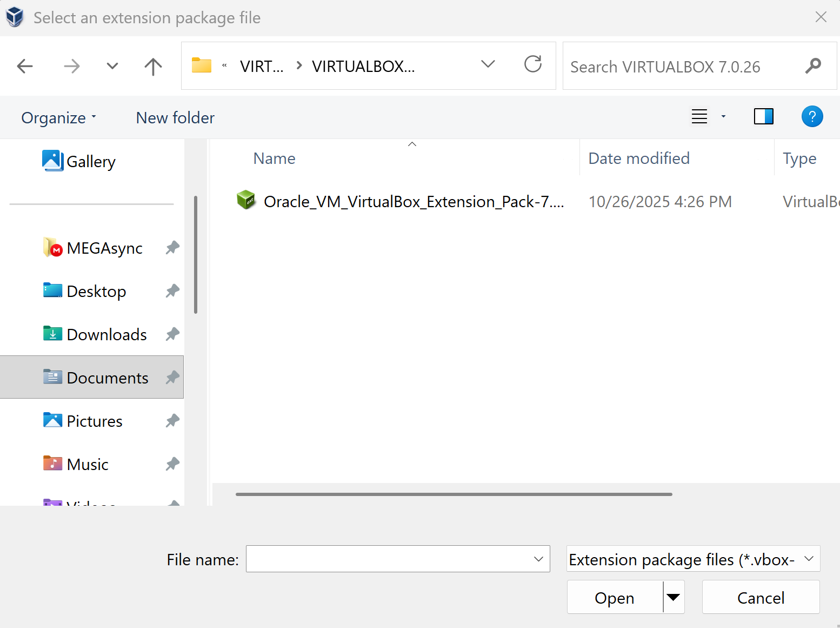Click the green extension pack file icon
Image resolution: width=840 pixels, height=628 pixels.
246,200
